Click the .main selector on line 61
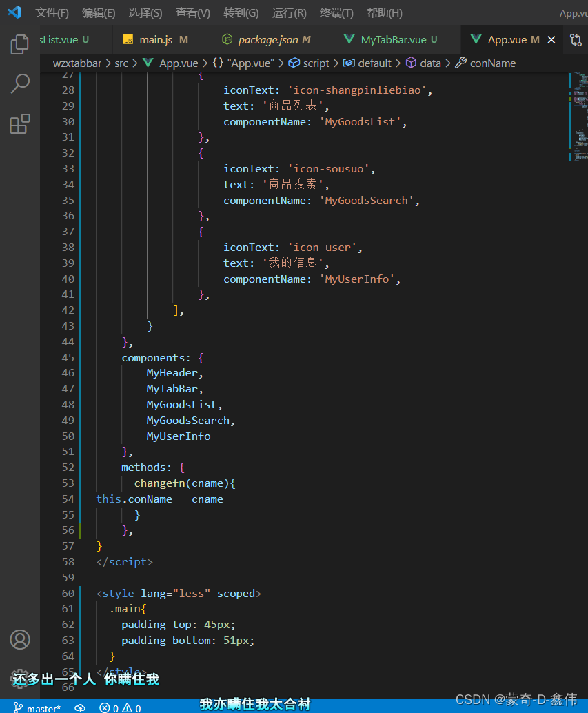The width and height of the screenshot is (588, 713). coord(125,609)
